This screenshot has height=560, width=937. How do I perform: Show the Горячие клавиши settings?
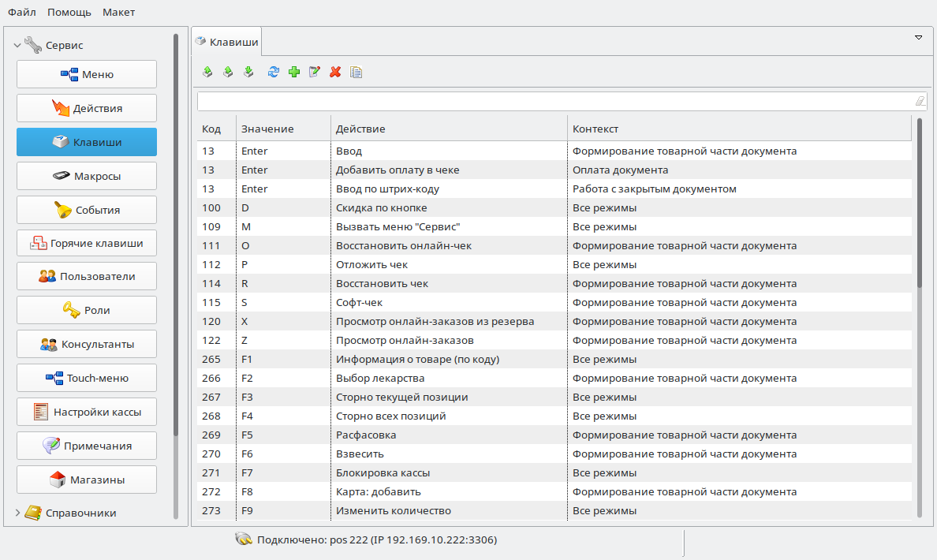[x=87, y=243]
